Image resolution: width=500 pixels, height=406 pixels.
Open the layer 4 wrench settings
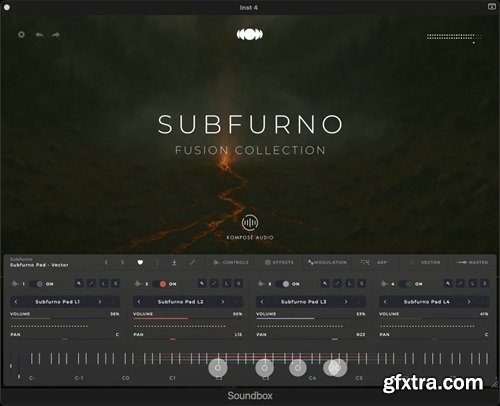[x=448, y=284]
